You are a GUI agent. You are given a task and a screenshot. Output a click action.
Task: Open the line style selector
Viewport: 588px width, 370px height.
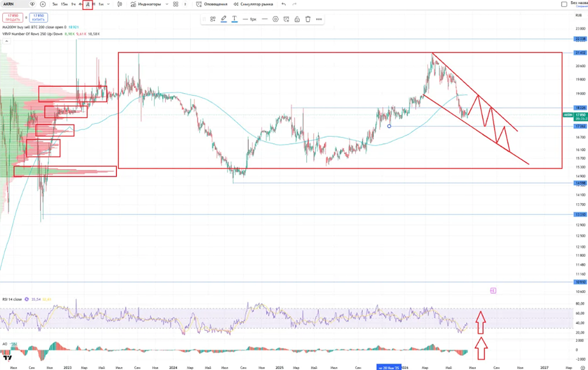click(x=265, y=19)
